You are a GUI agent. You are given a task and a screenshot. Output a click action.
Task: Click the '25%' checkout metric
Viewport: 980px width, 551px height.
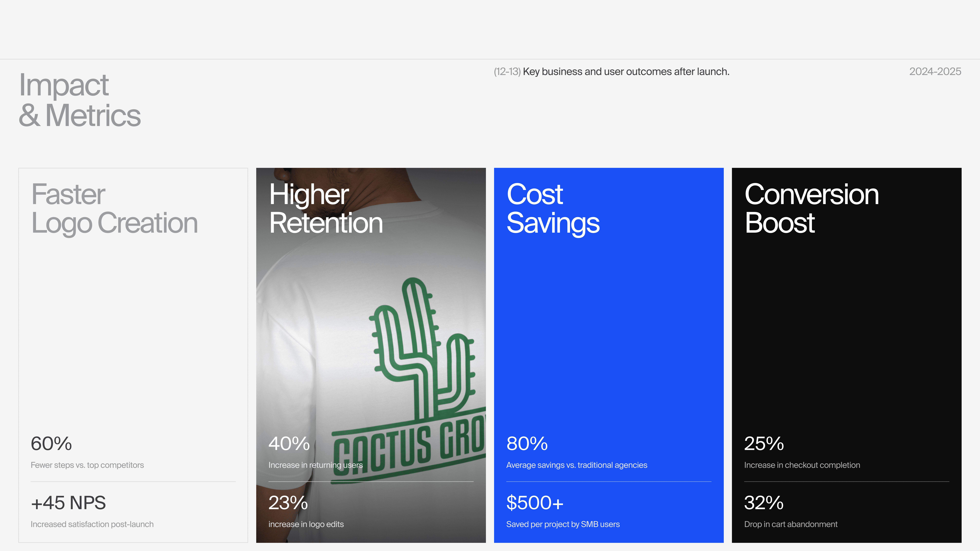point(764,444)
